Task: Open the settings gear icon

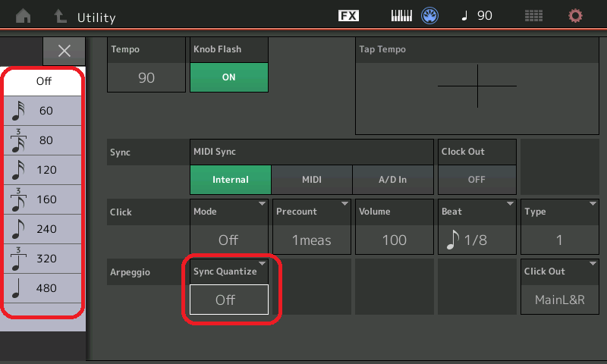Action: coord(576,16)
